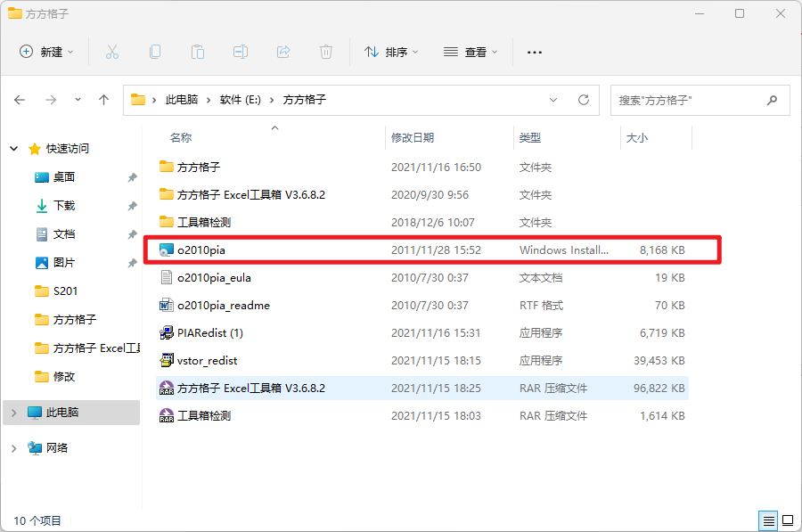Screen dimensions: 802x532
Task: Expand the 网络 tree node
Action: pos(13,448)
